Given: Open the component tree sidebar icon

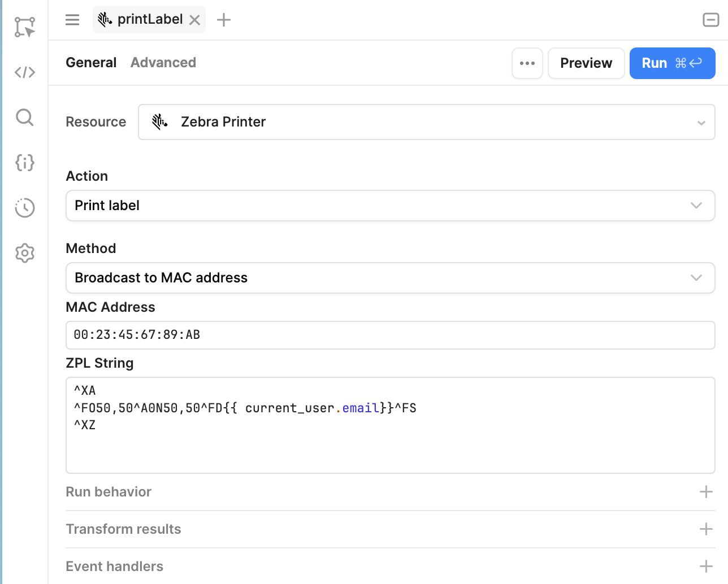Looking at the screenshot, I should click(x=25, y=27).
